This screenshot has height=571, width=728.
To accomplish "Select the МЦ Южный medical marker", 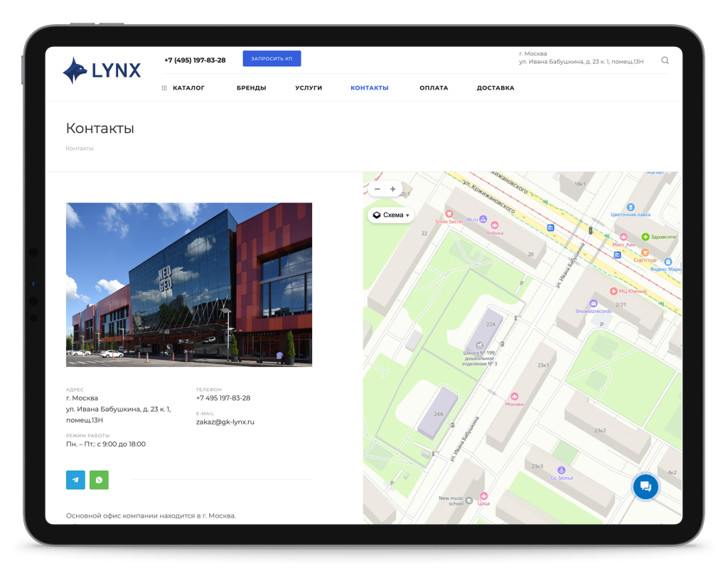I will 614,291.
